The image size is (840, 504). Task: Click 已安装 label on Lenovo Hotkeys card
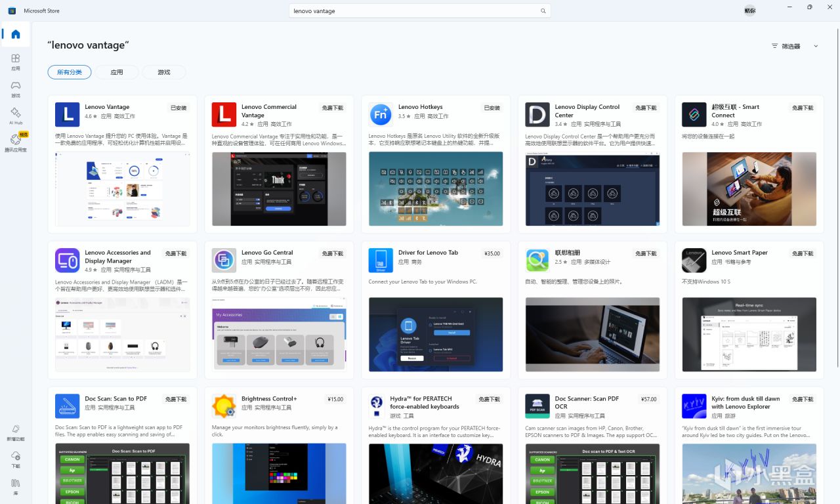click(492, 108)
